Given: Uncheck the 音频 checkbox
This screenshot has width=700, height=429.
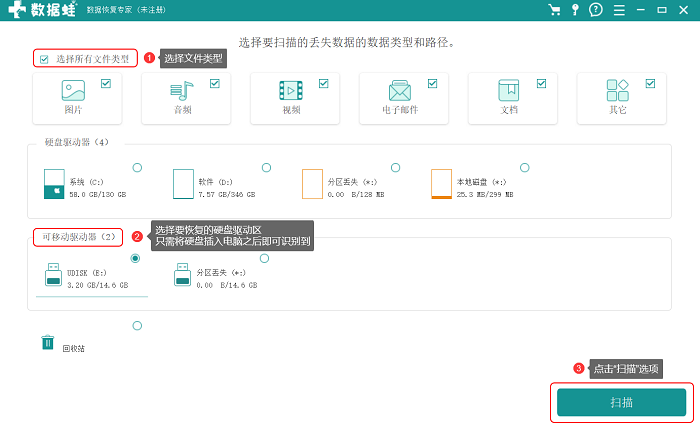Looking at the screenshot, I should click(215, 83).
